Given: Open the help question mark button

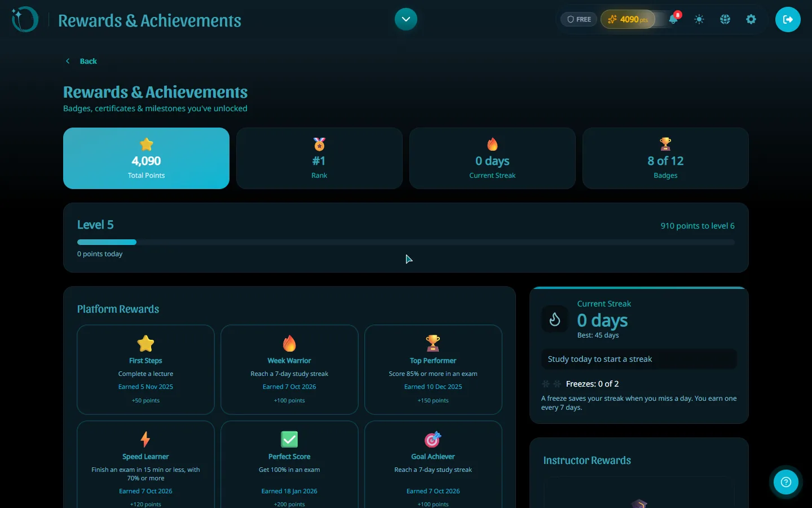Looking at the screenshot, I should coord(786,482).
